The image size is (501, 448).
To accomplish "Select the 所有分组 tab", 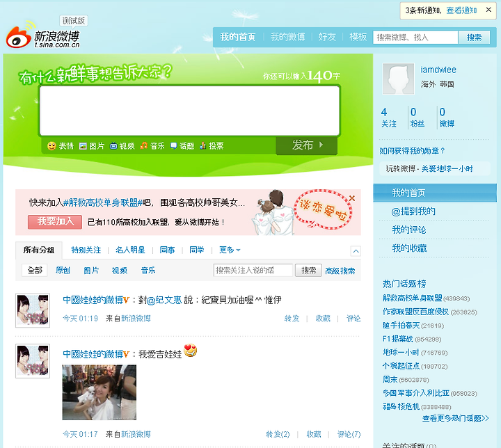I will coord(39,250).
